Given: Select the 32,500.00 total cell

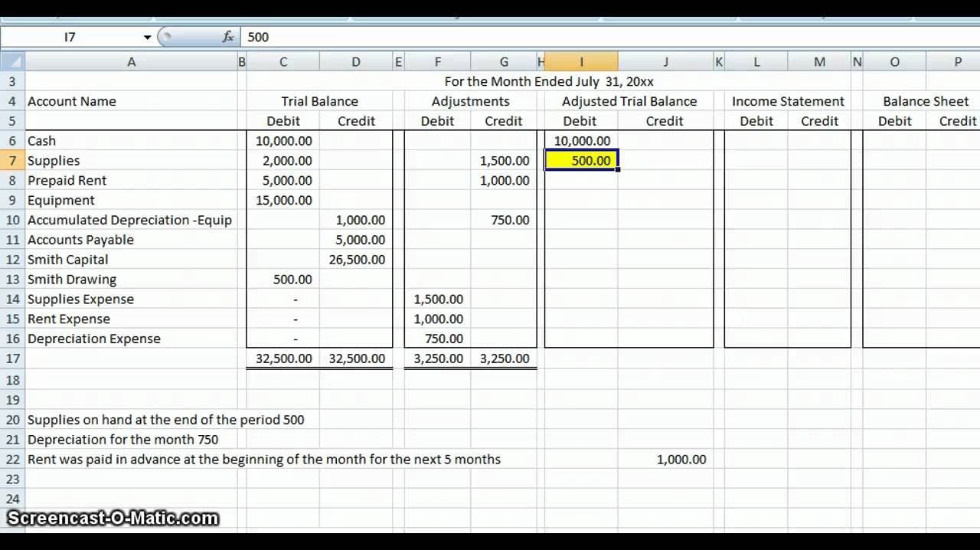Looking at the screenshot, I should tap(283, 358).
